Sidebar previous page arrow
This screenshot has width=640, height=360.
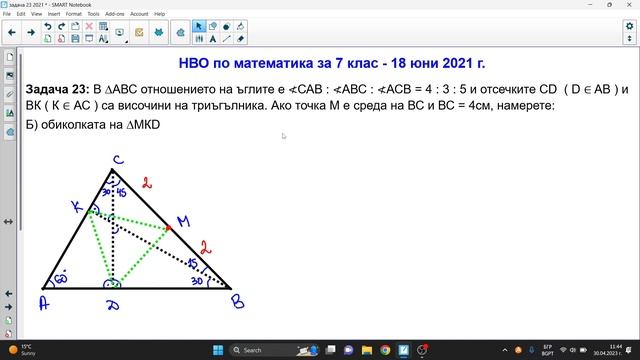click(8, 293)
